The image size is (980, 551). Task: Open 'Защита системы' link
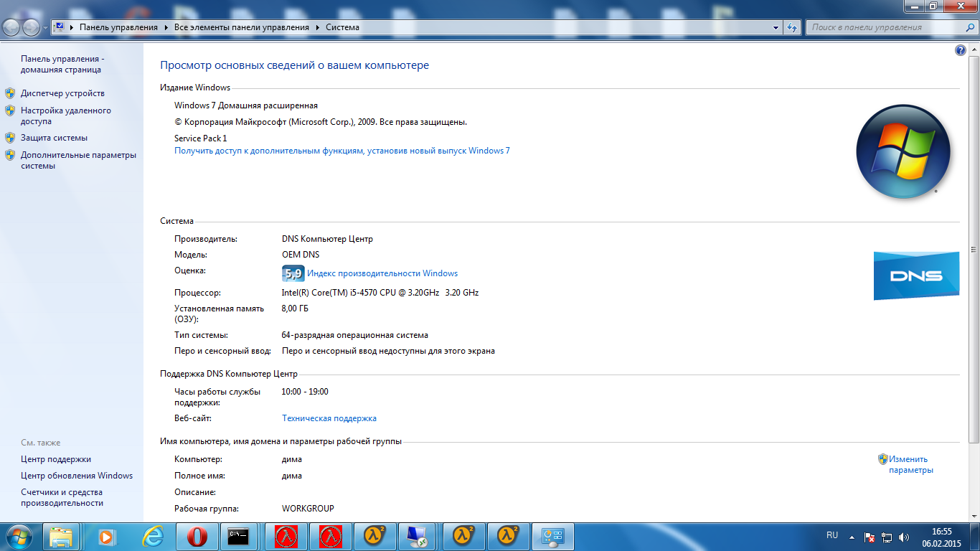(x=54, y=138)
